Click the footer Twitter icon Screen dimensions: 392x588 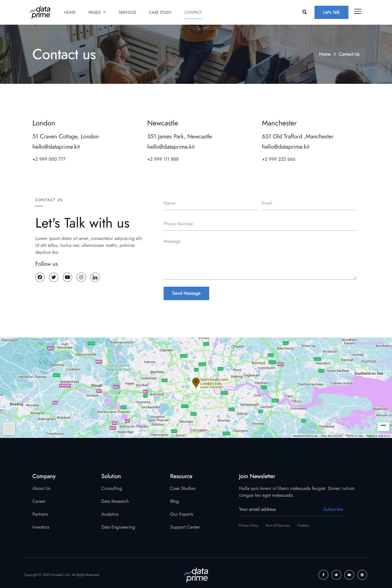pyautogui.click(x=336, y=575)
